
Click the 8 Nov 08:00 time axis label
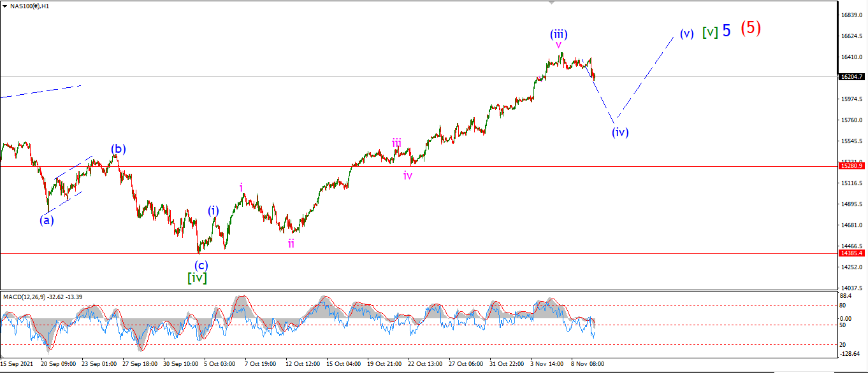[x=587, y=364]
